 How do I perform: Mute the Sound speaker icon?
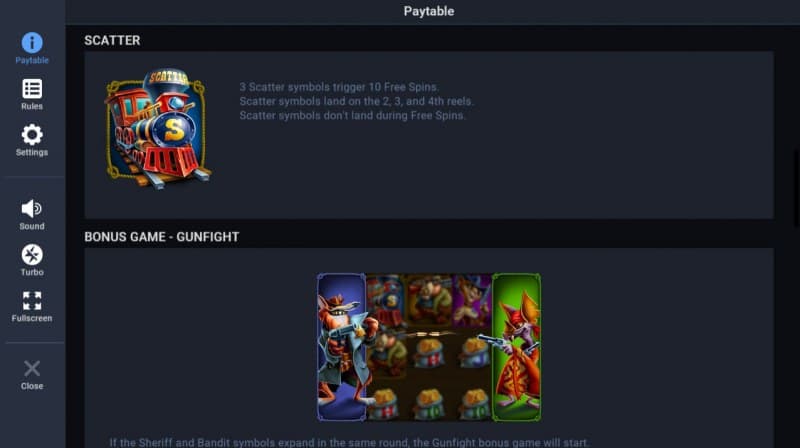tap(32, 209)
